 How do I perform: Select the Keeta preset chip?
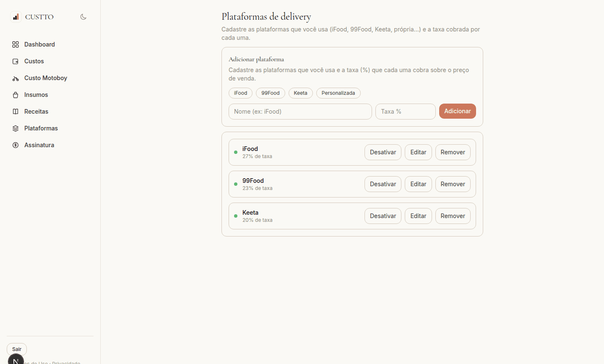301,93
